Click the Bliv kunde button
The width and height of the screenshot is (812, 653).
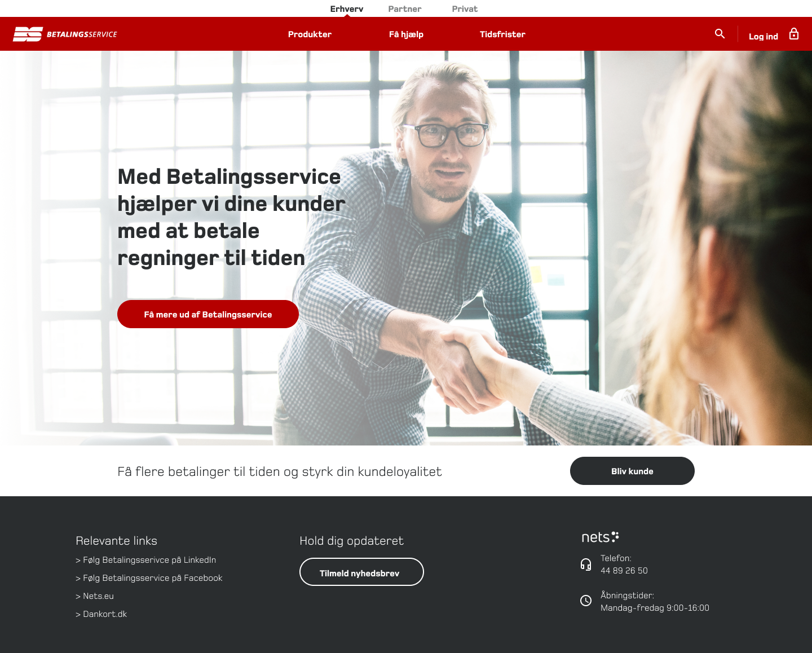[632, 471]
